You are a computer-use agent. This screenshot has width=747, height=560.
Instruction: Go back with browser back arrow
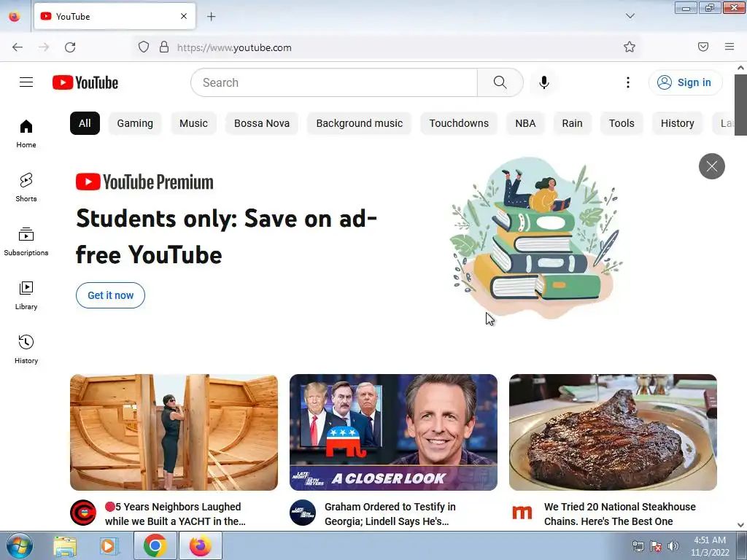(x=18, y=47)
